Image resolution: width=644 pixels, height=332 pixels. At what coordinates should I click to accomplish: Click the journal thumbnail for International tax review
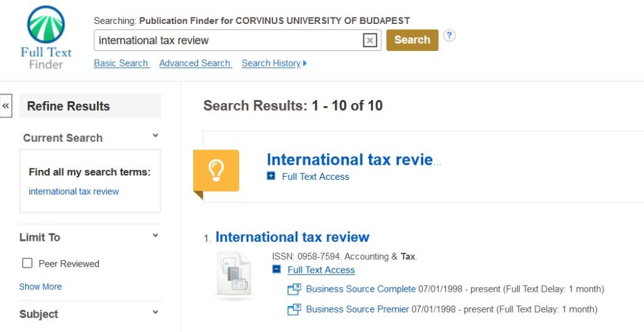tap(233, 274)
